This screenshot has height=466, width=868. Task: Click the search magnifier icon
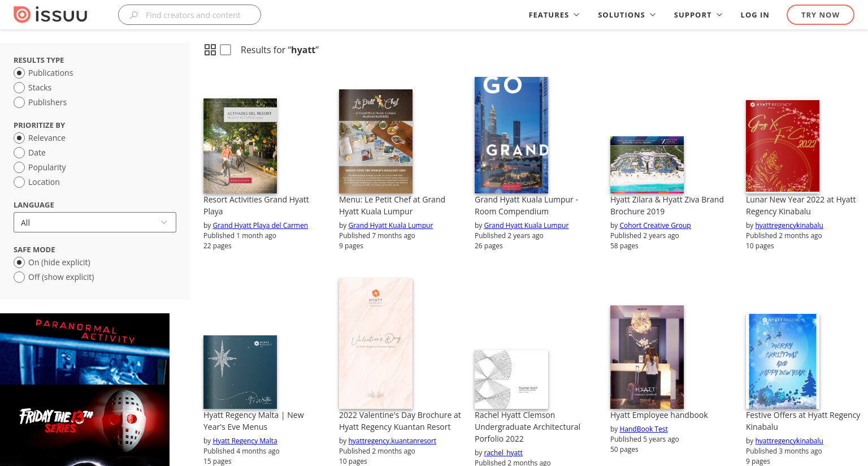tap(134, 15)
